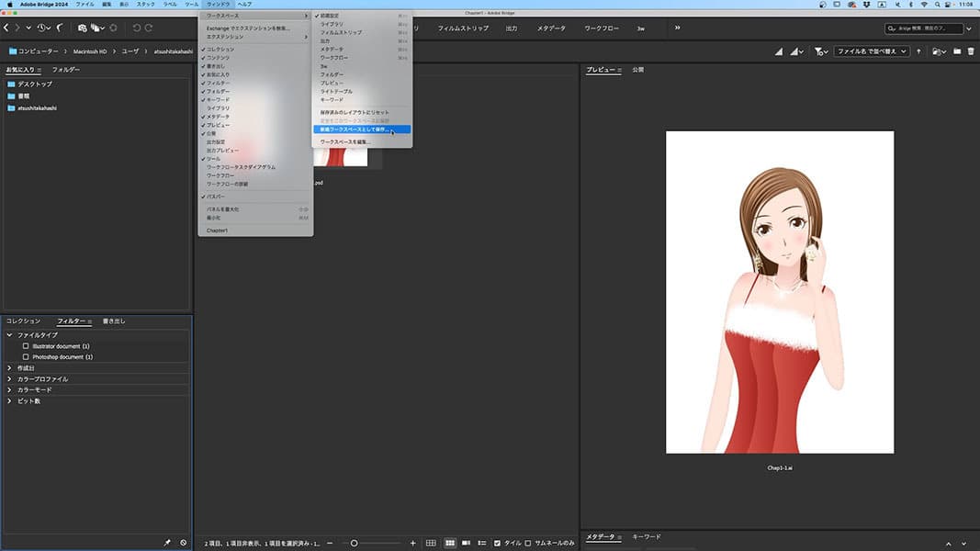This screenshot has height=551, width=980.
Task: Click the rotate counterclockwise icon
Action: pyautogui.click(x=137, y=28)
